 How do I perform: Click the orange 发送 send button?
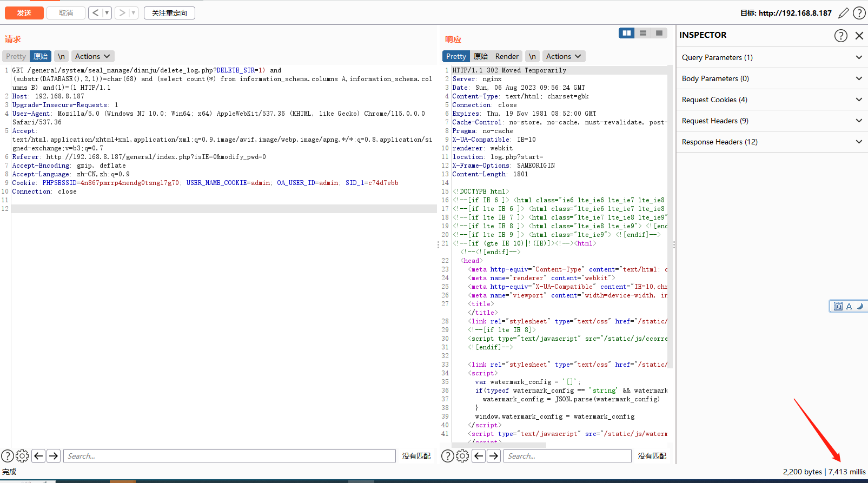pos(24,13)
